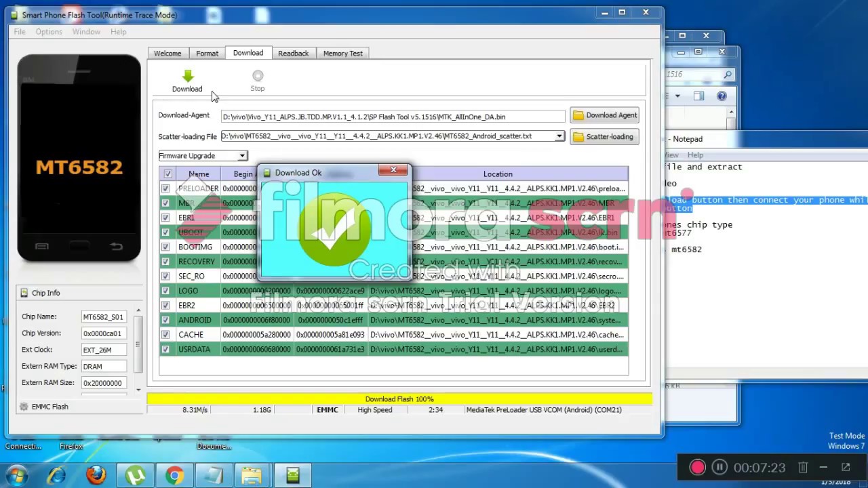Click the Download Agent folder button

pos(605,115)
